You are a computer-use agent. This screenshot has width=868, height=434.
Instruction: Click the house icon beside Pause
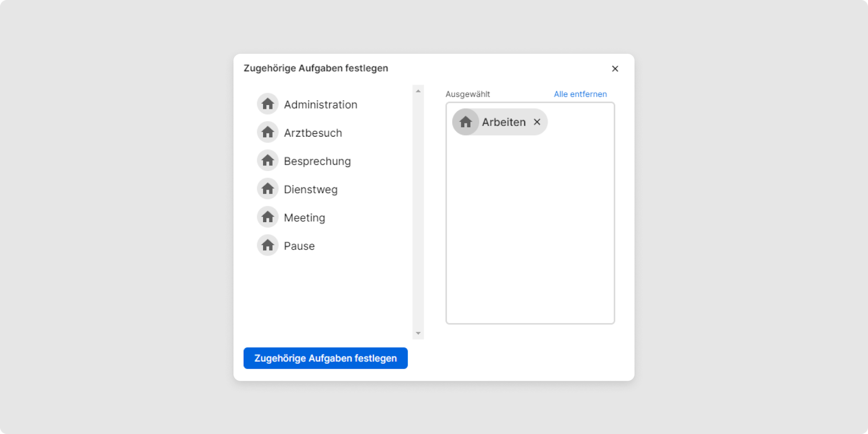pyautogui.click(x=268, y=245)
